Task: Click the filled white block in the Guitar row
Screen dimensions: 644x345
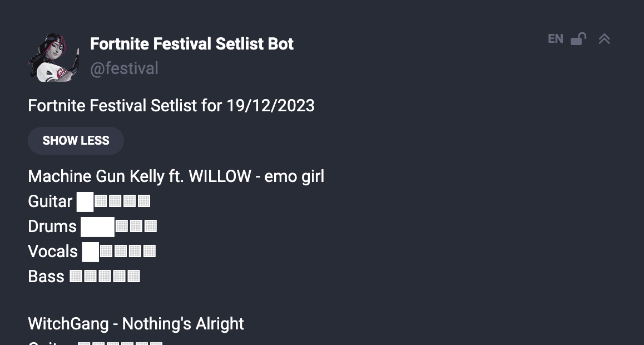Action: click(x=85, y=201)
